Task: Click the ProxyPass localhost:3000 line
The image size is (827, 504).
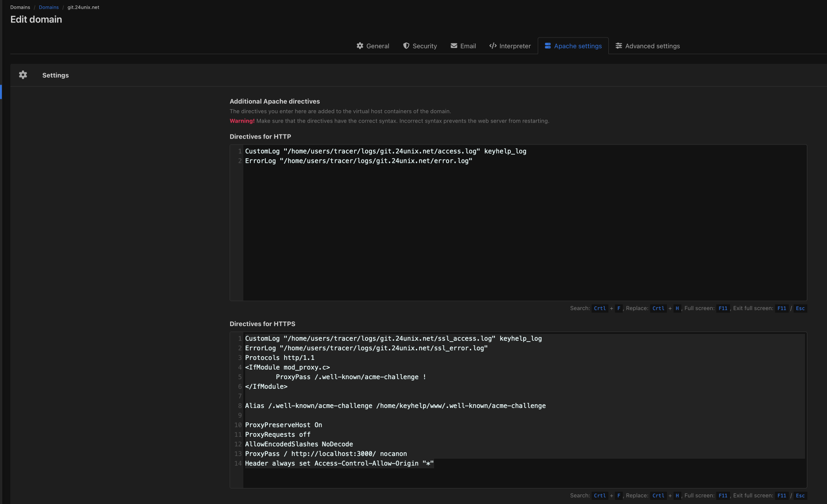Action: click(x=326, y=454)
